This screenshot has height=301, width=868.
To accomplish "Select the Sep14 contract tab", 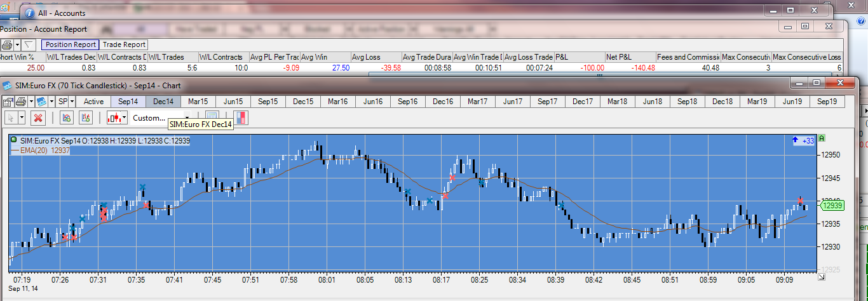I will click(x=128, y=102).
